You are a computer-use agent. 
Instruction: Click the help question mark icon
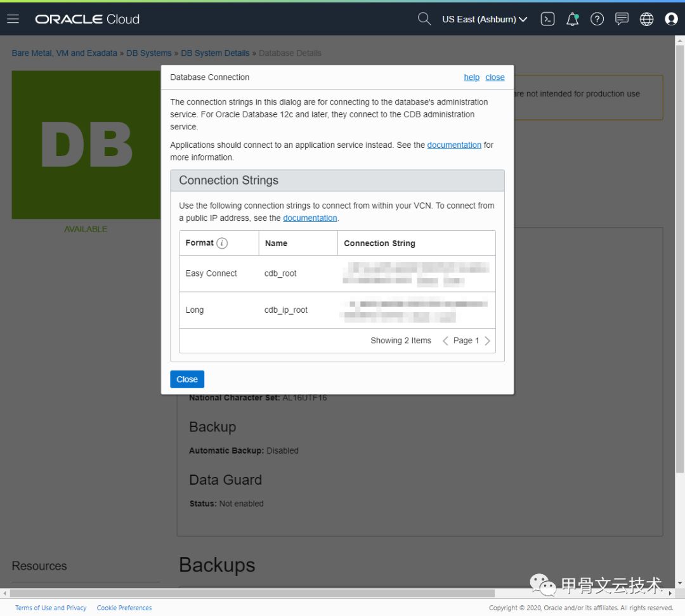click(597, 19)
